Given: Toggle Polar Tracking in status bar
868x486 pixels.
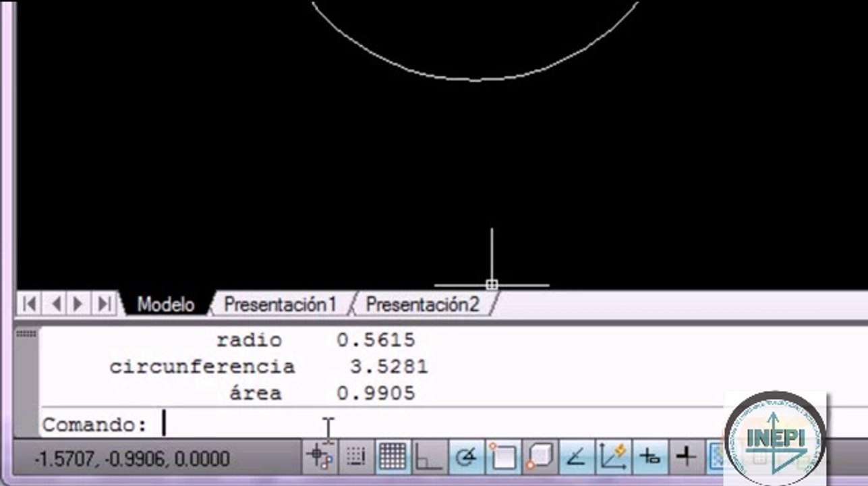Looking at the screenshot, I should tap(465, 458).
